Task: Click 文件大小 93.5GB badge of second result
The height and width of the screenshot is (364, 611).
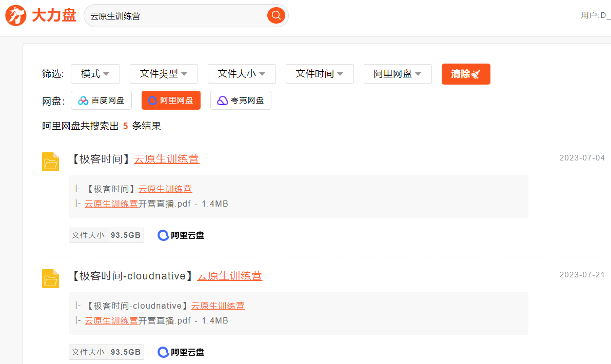Action: [x=106, y=352]
